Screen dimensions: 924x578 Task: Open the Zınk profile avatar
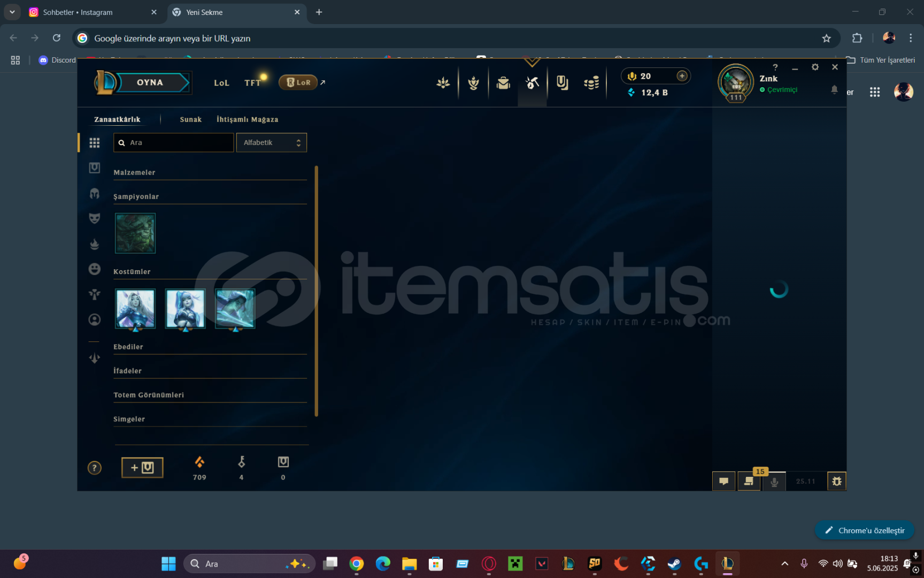(x=736, y=82)
